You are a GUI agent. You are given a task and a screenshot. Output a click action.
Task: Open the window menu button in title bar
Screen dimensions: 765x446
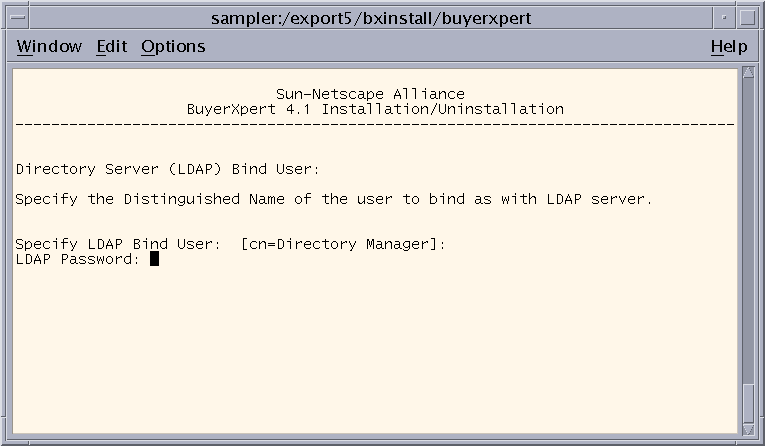pos(18,18)
